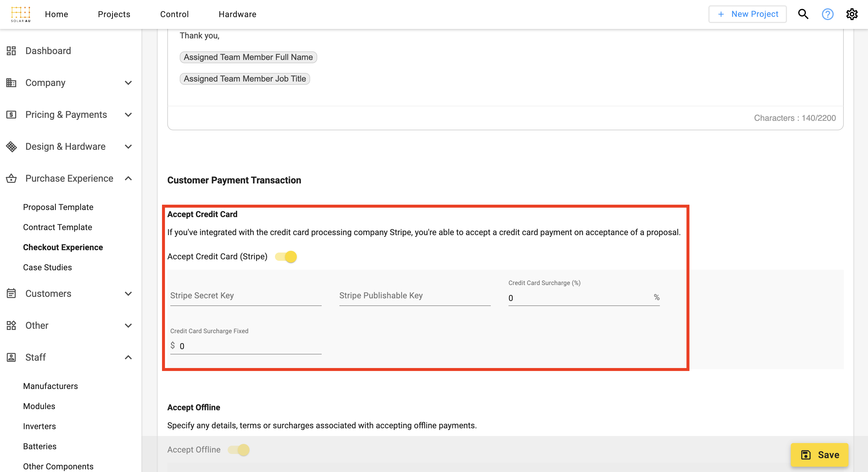Open the search magnifier icon
Screen dimensions: 868x472
point(803,14)
